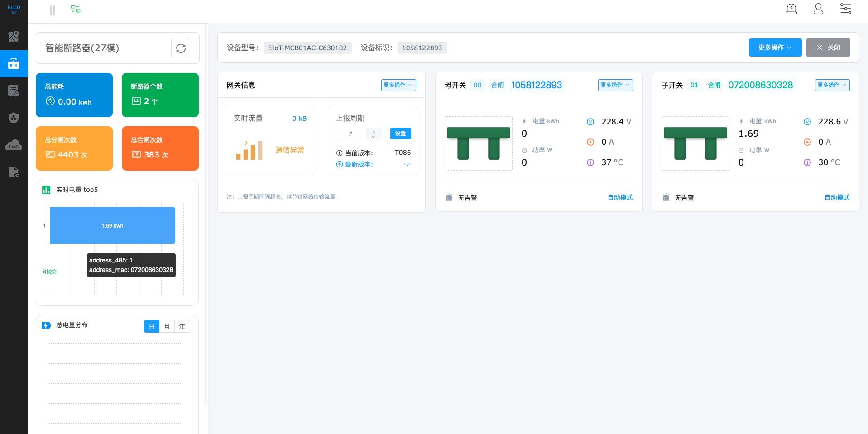Expand 更多操作 for 子开关 01
The height and width of the screenshot is (434, 868).
coord(832,85)
